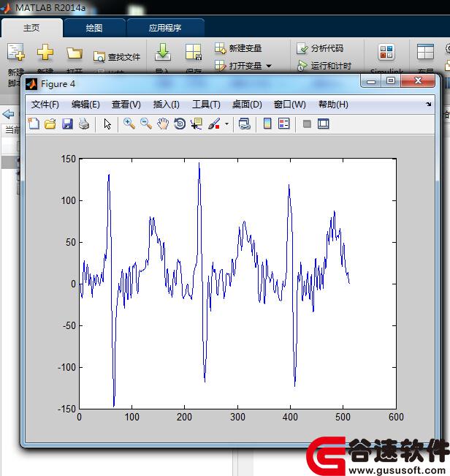Open the Simulink library icon
450x476 pixels.
coord(386,52)
